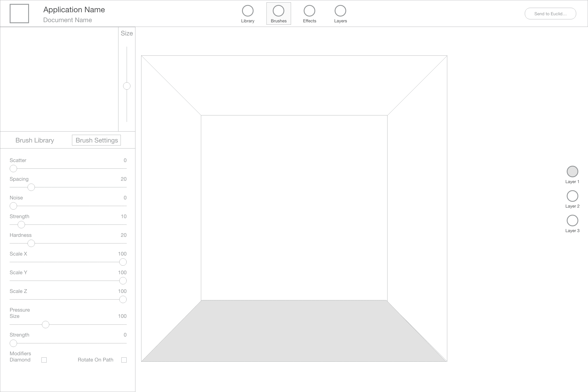The image size is (588, 392).
Task: Click the vertical Size slider handle
Action: 127,86
